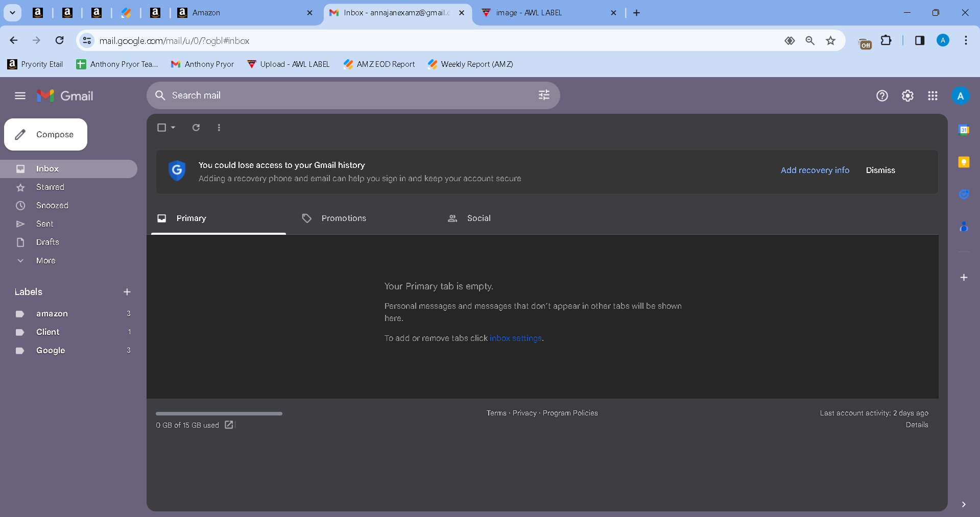Hide the side panel arrow
Screen dimensions: 980x517
click(x=964, y=504)
